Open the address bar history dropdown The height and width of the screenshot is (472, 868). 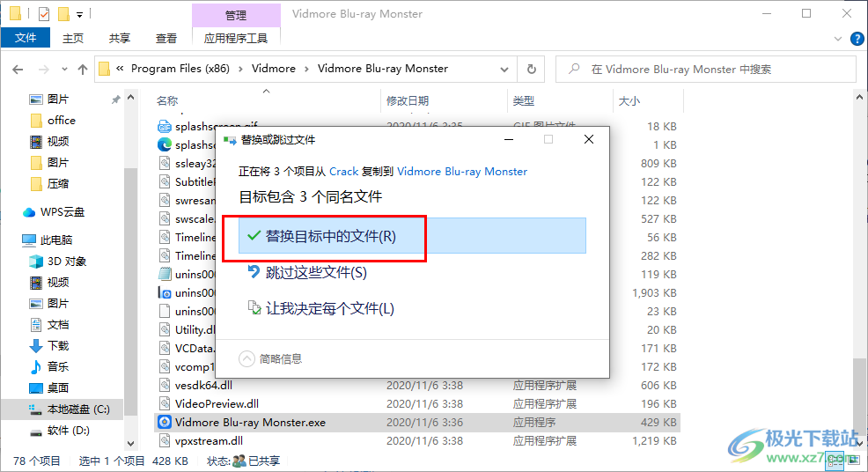coord(506,69)
